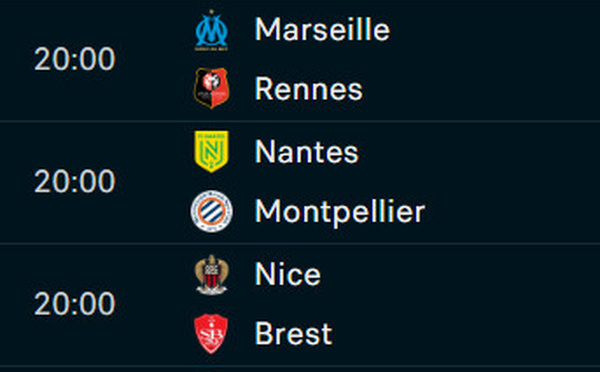The width and height of the screenshot is (600, 372).
Task: Click the 20:00 kickoff time for Nantes match
Action: point(75,181)
